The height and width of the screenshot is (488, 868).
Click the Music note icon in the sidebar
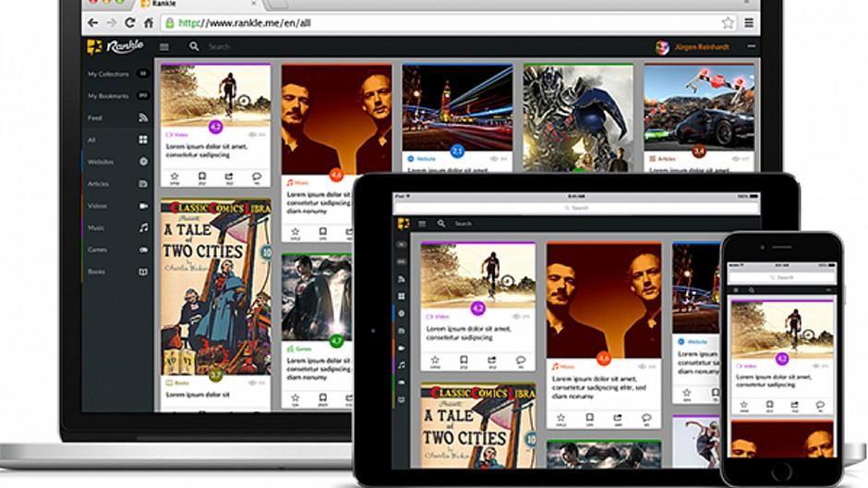pyautogui.click(x=143, y=227)
